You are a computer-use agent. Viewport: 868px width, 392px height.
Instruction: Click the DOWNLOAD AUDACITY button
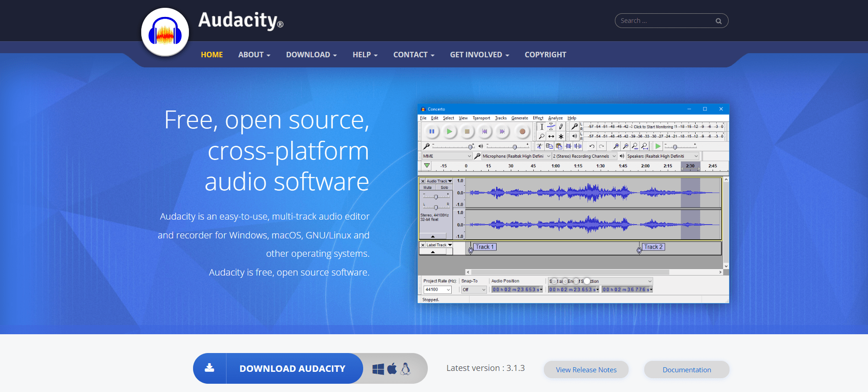click(278, 368)
